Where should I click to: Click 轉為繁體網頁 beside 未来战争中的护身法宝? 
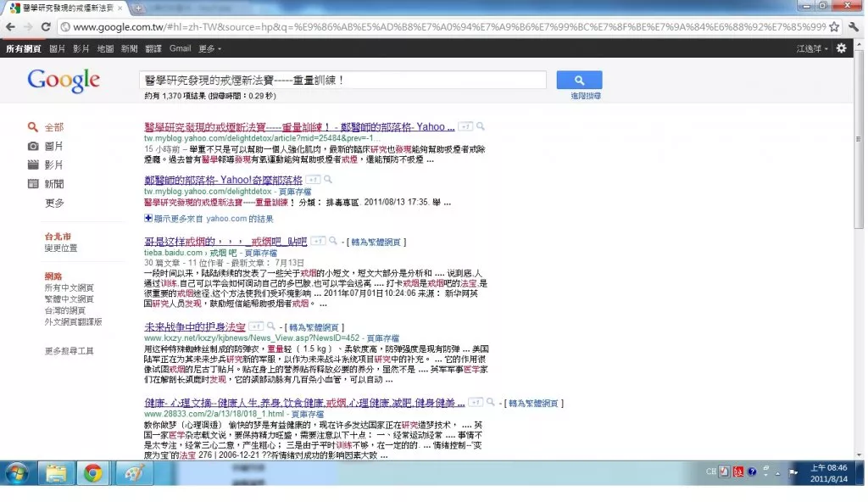coord(314,327)
